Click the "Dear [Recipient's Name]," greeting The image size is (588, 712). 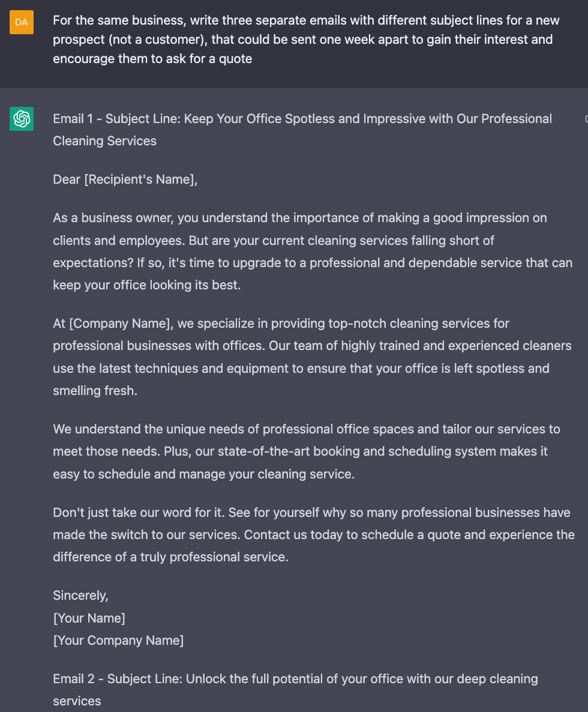coord(125,180)
